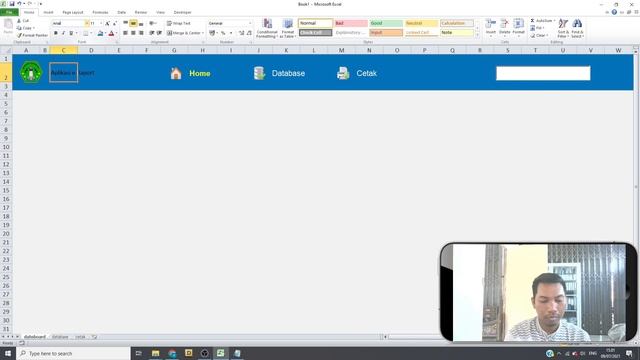640x360 pixels.
Task: Click the green school logo emblem
Action: click(x=31, y=72)
